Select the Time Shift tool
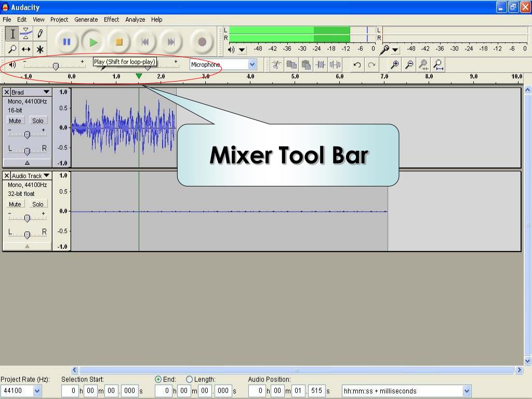Image resolution: width=532 pixels, height=399 pixels. click(26, 49)
